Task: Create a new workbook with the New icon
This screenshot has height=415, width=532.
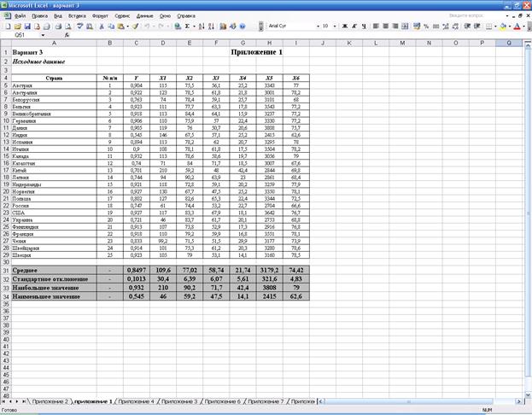Action: [9, 26]
